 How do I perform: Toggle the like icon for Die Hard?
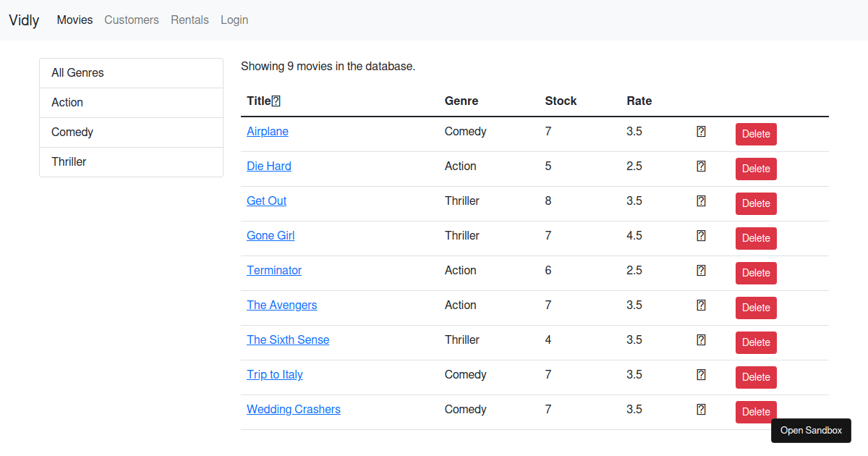point(701,166)
